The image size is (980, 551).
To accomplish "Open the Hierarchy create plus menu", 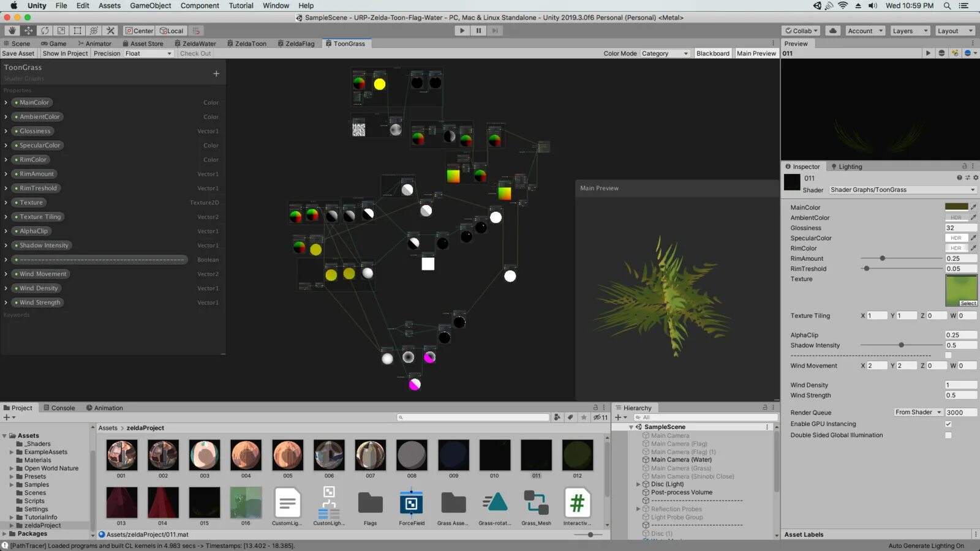I will point(621,418).
